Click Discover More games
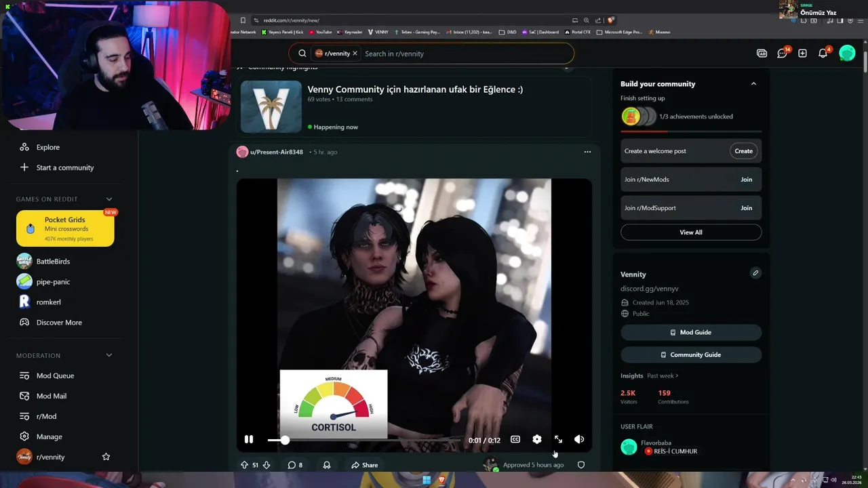Screen dimensions: 868x488 59,323
